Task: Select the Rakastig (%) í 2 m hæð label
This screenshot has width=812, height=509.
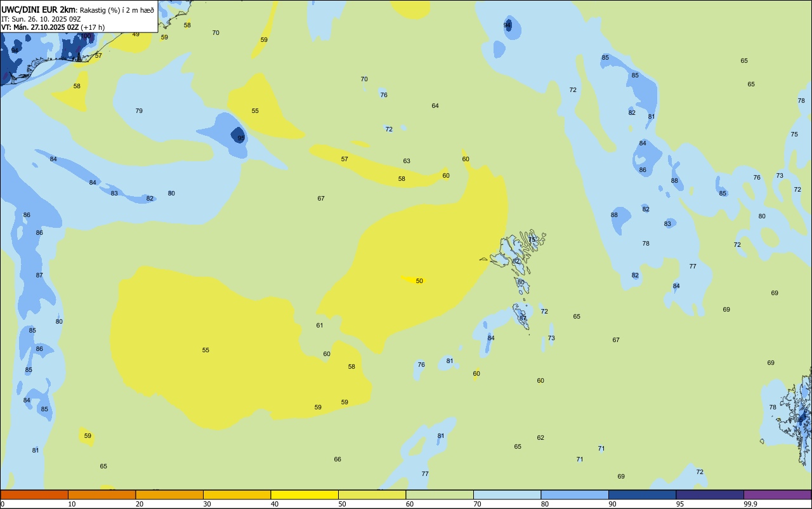Action: click(117, 10)
